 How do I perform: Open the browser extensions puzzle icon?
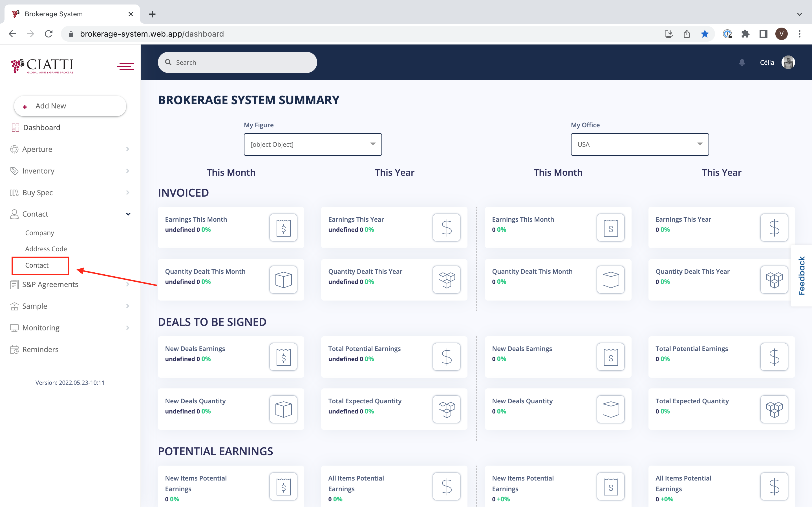[x=745, y=34]
